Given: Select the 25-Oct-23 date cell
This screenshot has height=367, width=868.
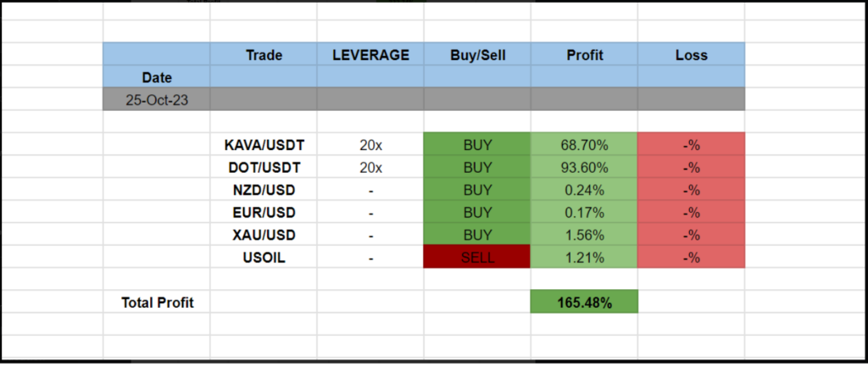Looking at the screenshot, I should point(157,100).
